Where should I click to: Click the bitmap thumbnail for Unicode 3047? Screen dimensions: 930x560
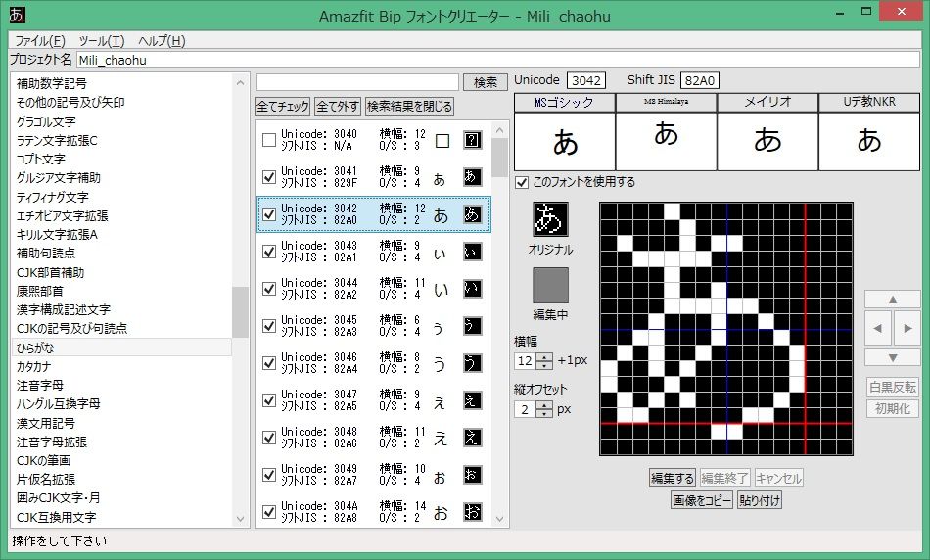tap(472, 400)
